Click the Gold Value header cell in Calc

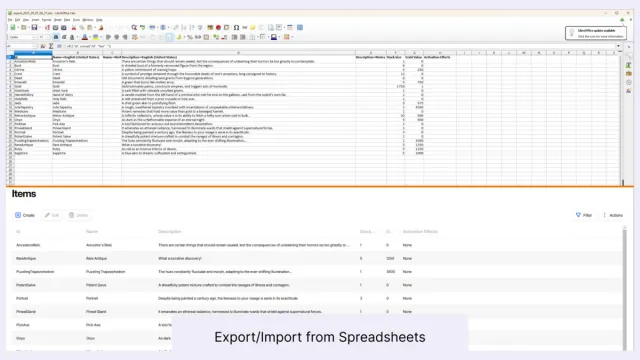(x=413, y=57)
